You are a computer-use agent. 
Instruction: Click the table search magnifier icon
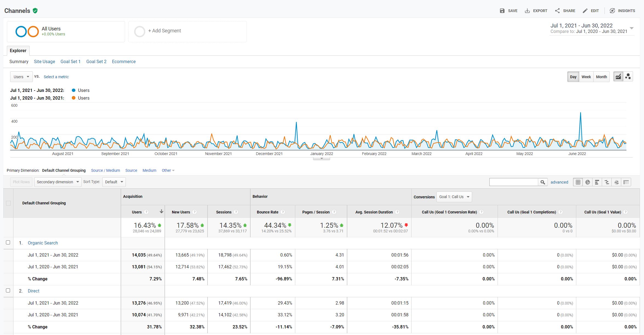click(543, 182)
